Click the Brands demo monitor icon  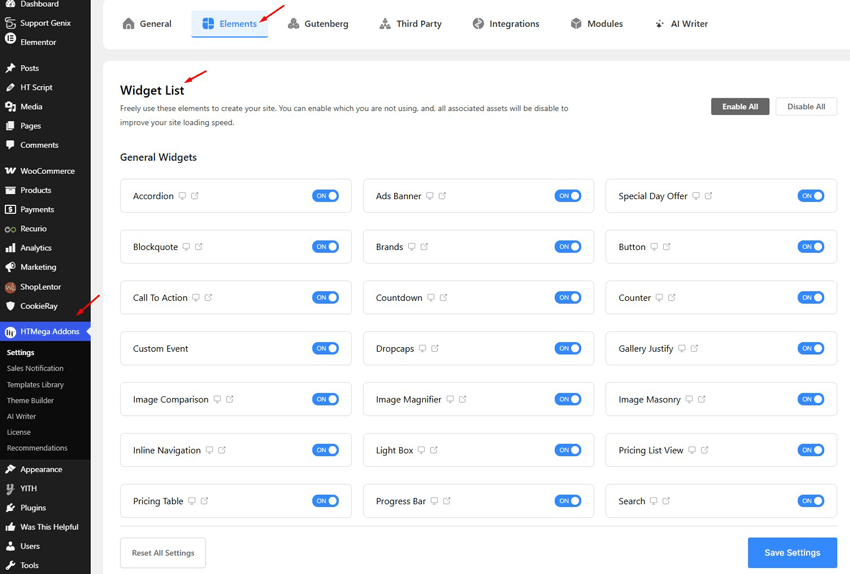pyautogui.click(x=411, y=247)
